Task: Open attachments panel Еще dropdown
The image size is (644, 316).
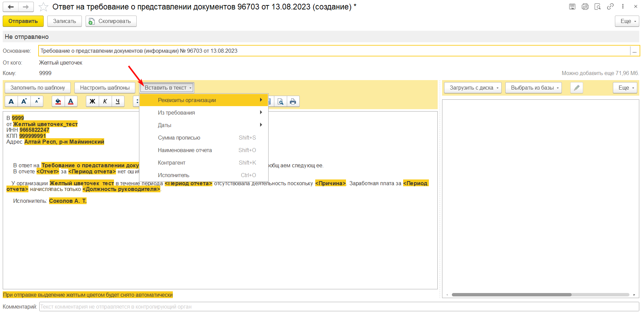Action: coord(625,88)
